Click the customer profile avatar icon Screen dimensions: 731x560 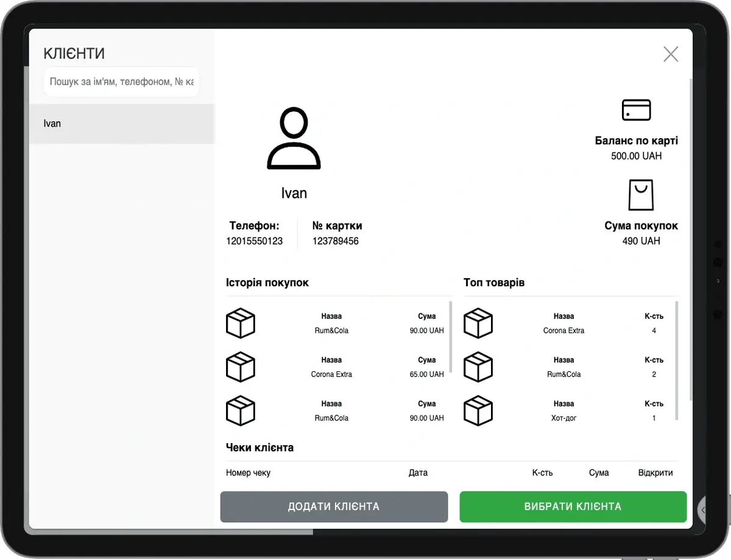[x=294, y=138]
